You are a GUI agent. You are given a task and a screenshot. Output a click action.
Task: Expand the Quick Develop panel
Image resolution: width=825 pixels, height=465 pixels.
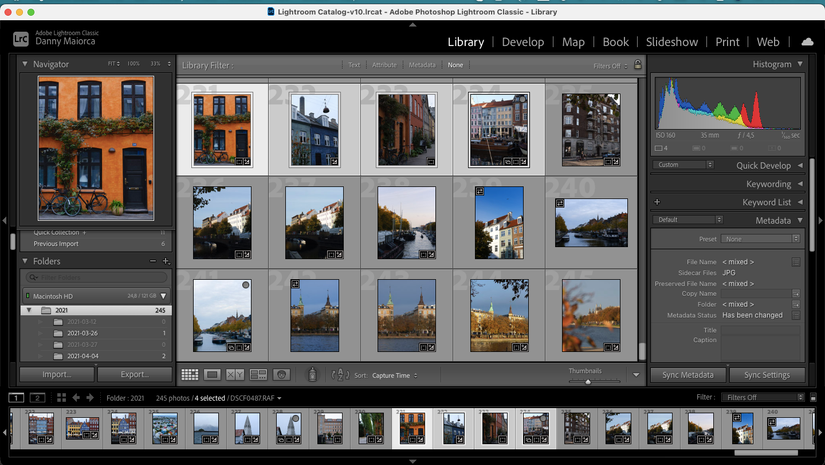tap(800, 165)
